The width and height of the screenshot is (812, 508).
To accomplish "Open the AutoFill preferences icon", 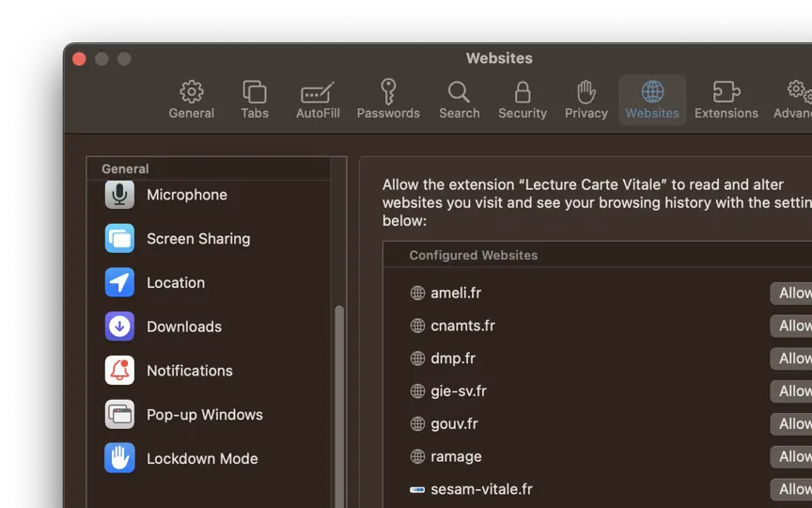I will 318,93.
